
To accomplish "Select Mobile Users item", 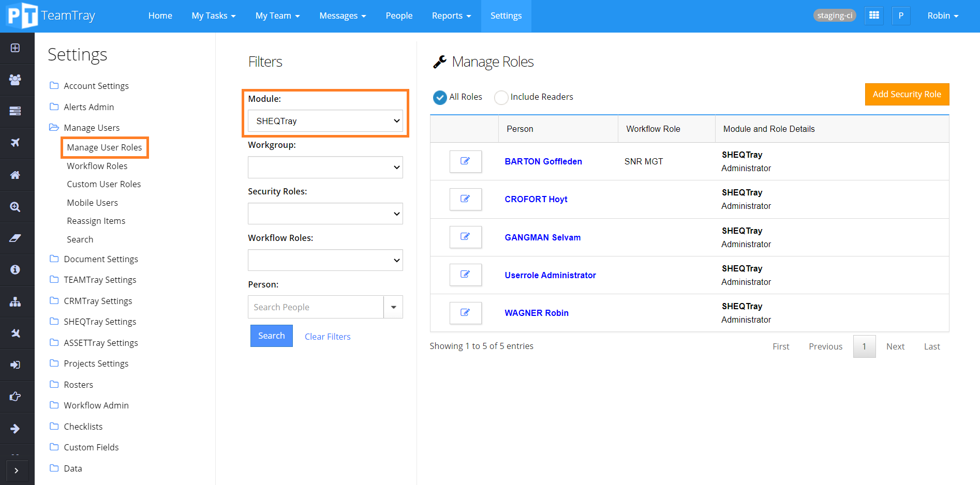I will click(93, 203).
